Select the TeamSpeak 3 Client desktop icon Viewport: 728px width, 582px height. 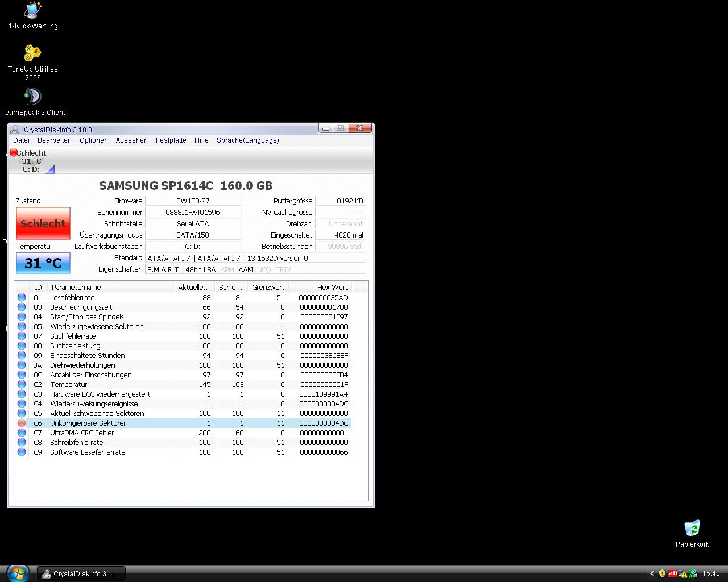click(x=33, y=102)
